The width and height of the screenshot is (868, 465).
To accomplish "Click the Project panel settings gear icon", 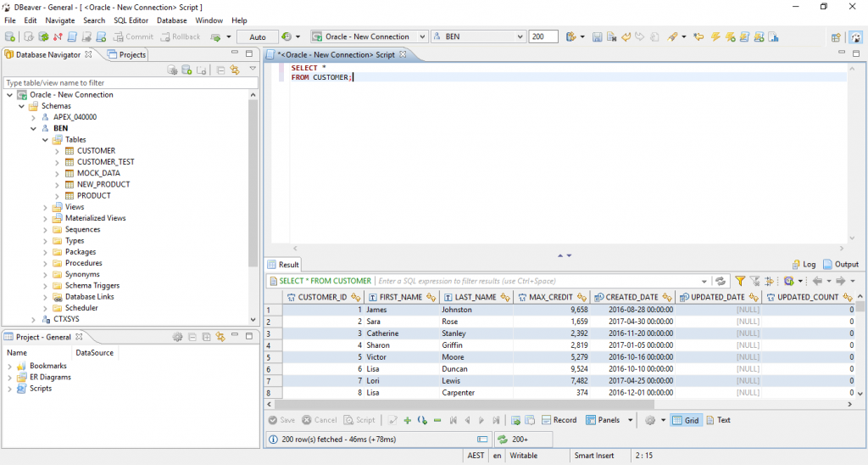I will pyautogui.click(x=177, y=337).
